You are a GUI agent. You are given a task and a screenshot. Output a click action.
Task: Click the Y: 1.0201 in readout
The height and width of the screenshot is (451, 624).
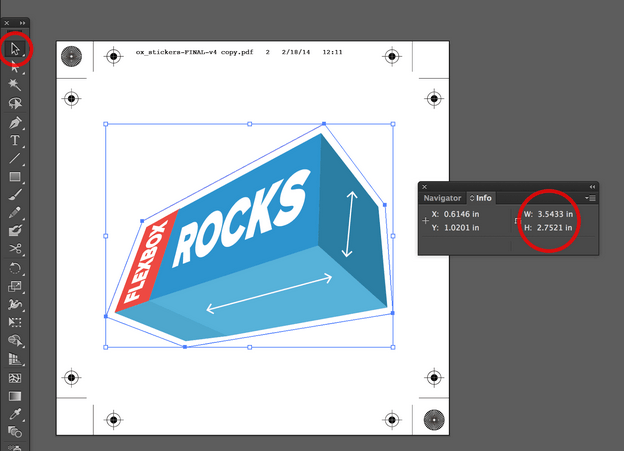coord(455,228)
